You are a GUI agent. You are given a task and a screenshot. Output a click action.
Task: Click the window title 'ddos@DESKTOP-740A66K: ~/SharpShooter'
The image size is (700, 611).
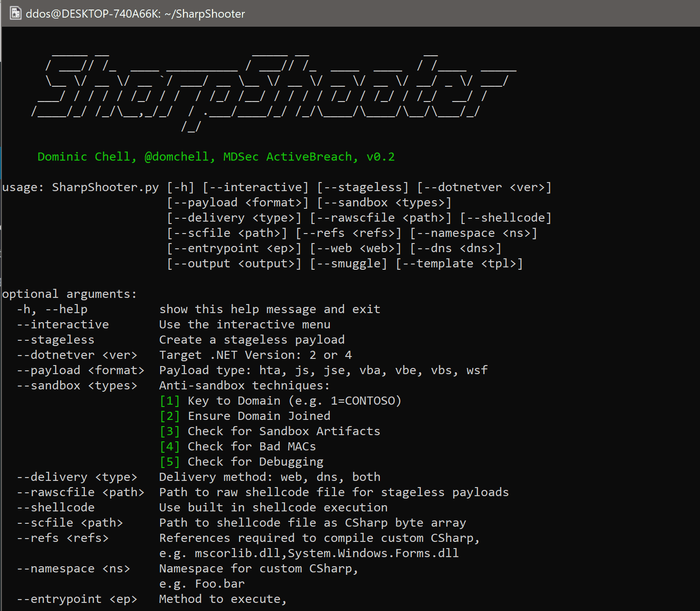(135, 14)
